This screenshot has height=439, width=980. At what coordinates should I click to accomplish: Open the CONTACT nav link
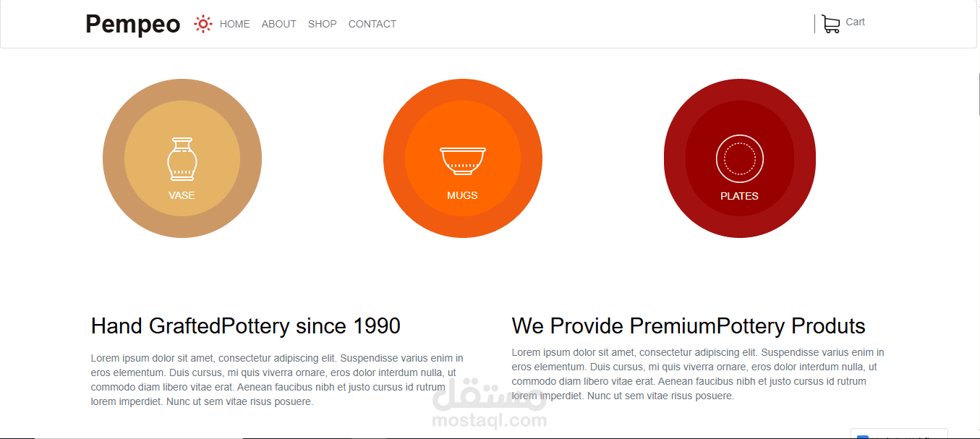tap(372, 24)
